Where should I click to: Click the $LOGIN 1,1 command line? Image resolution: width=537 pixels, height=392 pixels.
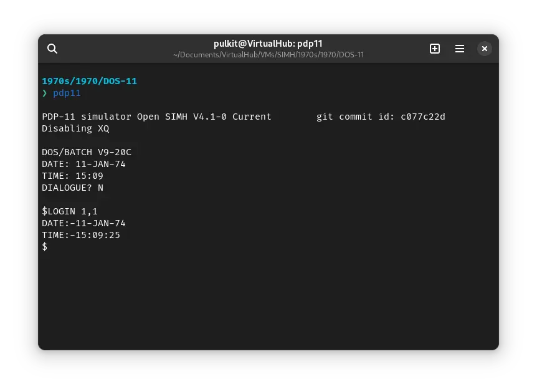click(x=70, y=211)
